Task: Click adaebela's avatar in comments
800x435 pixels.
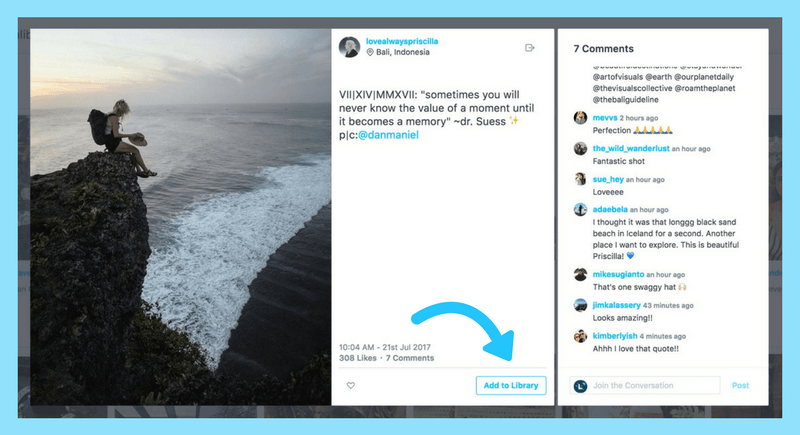Action: pos(580,210)
